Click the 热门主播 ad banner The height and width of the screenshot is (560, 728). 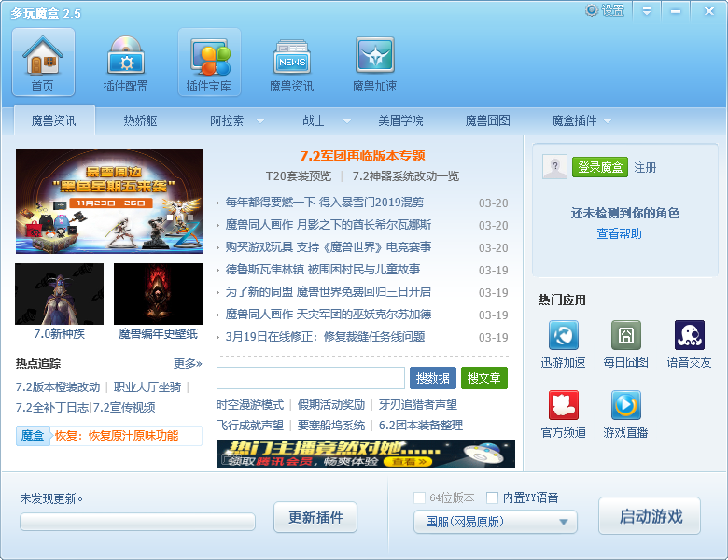tap(366, 454)
